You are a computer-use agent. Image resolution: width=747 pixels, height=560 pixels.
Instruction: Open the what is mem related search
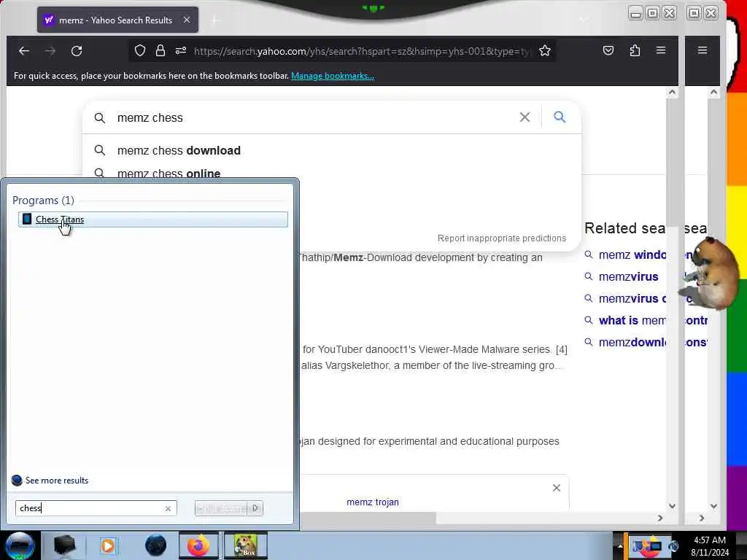click(x=632, y=321)
